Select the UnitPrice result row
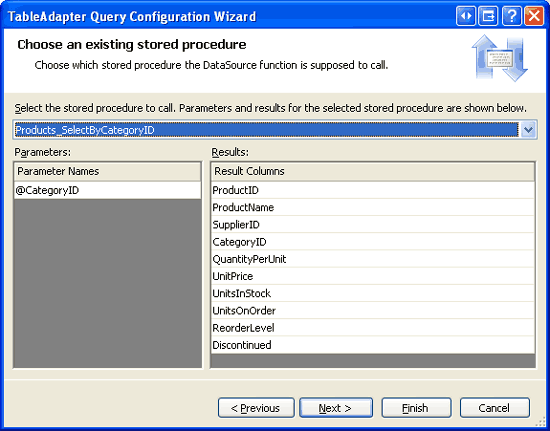Screen dimensions: 550x431 (x=373, y=276)
